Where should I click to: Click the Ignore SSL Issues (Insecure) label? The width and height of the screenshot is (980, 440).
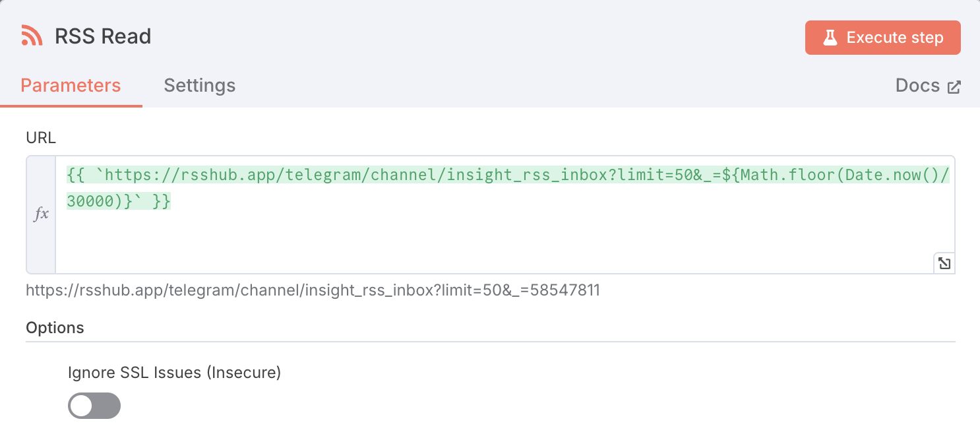(x=174, y=373)
